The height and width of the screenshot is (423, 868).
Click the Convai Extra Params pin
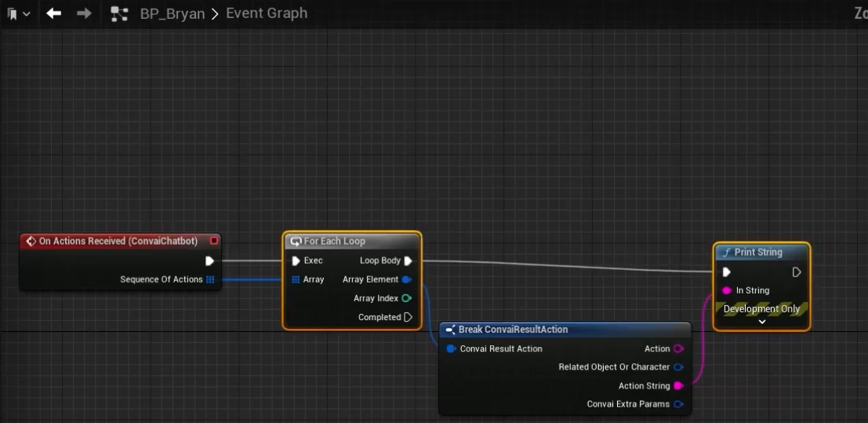679,404
